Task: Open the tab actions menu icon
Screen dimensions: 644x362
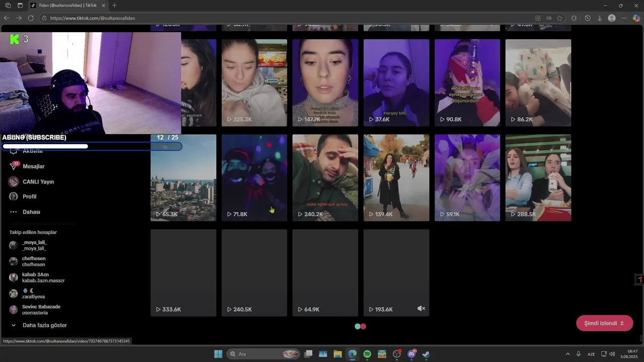Action: click(20, 6)
